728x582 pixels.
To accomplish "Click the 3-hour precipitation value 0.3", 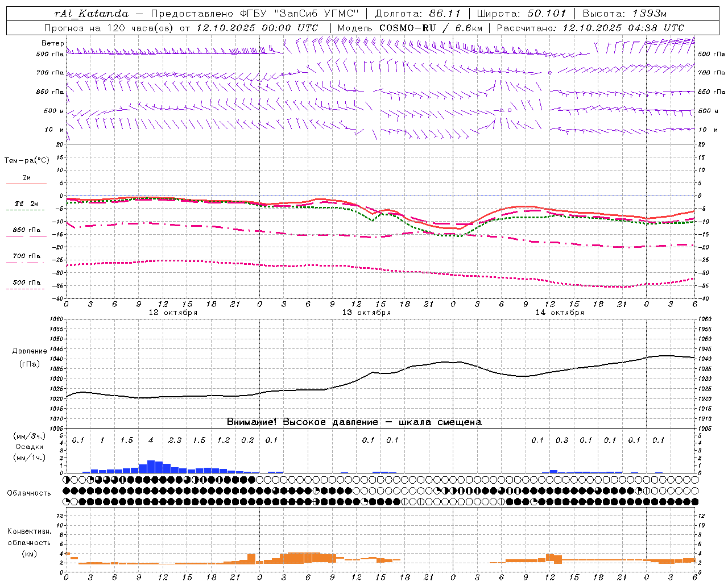I will click(x=562, y=440).
